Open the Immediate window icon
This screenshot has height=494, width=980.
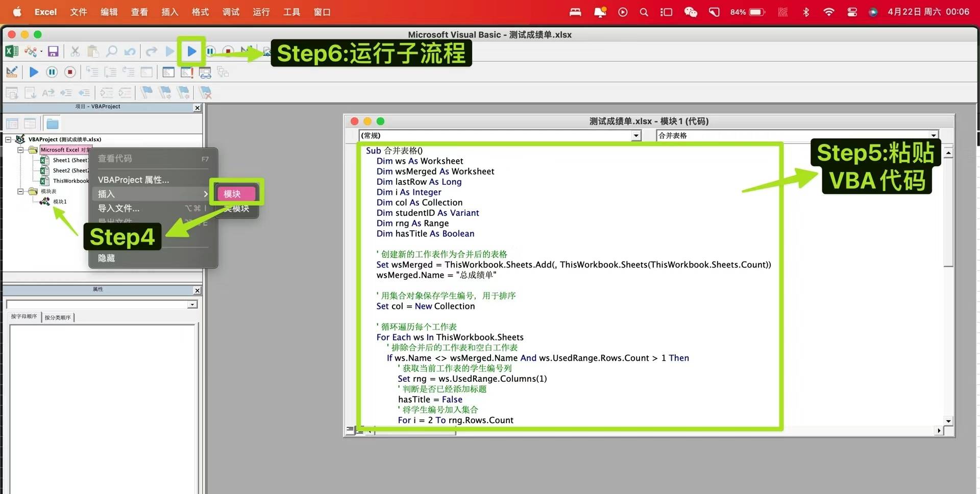click(x=187, y=72)
